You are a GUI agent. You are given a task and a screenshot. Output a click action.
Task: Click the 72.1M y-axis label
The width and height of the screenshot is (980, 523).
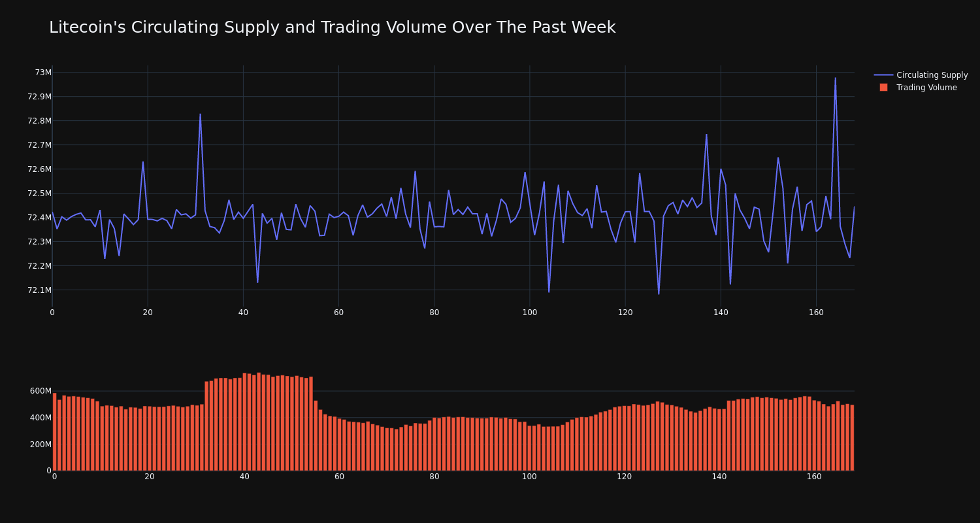(39, 290)
